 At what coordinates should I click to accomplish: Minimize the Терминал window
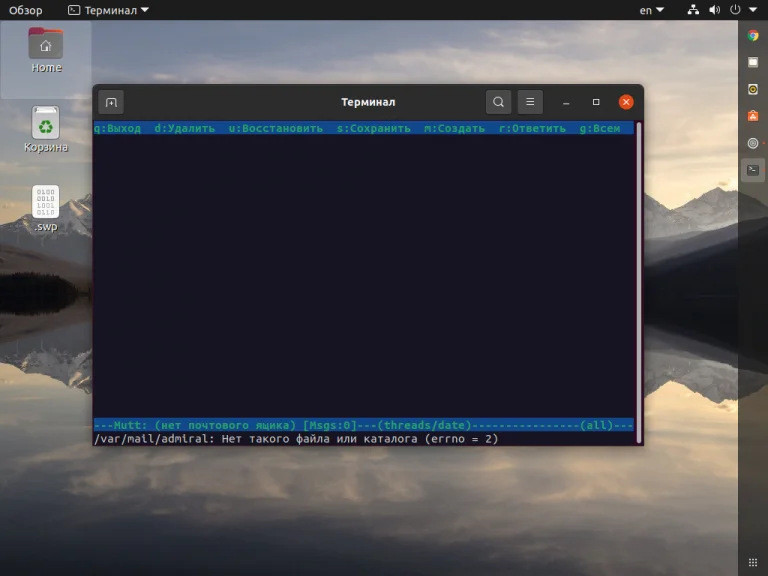coord(566,102)
